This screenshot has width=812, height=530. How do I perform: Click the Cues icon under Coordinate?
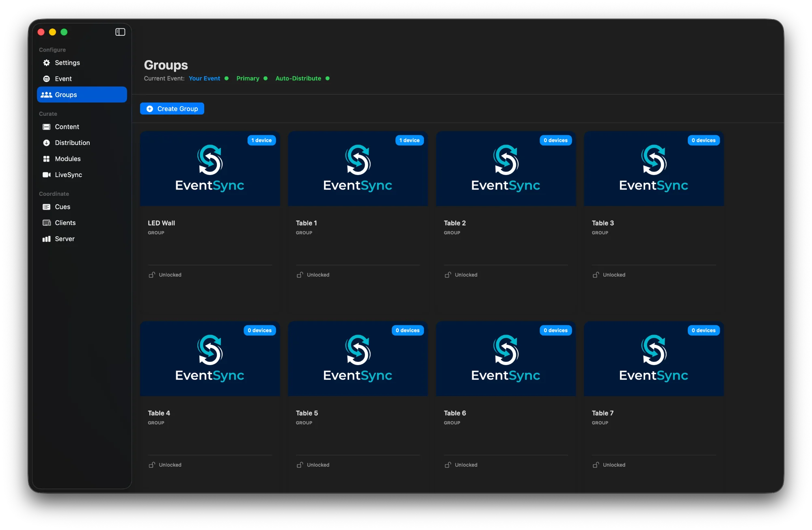[x=46, y=207]
